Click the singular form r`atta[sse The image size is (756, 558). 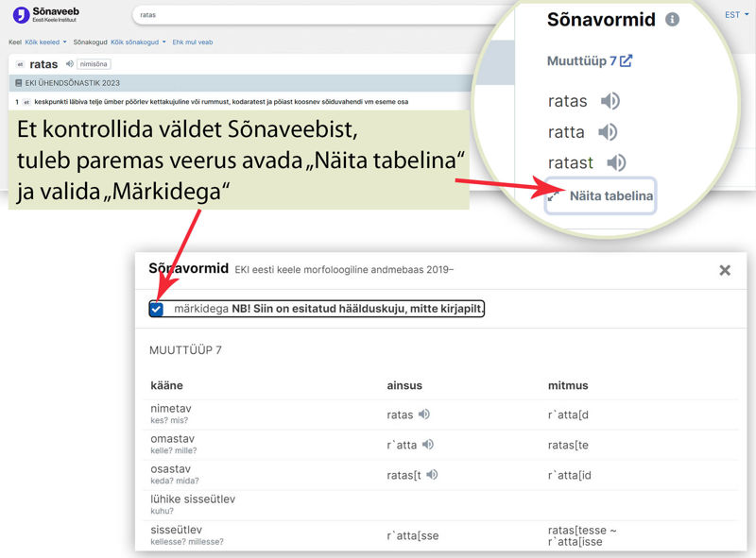tap(413, 536)
